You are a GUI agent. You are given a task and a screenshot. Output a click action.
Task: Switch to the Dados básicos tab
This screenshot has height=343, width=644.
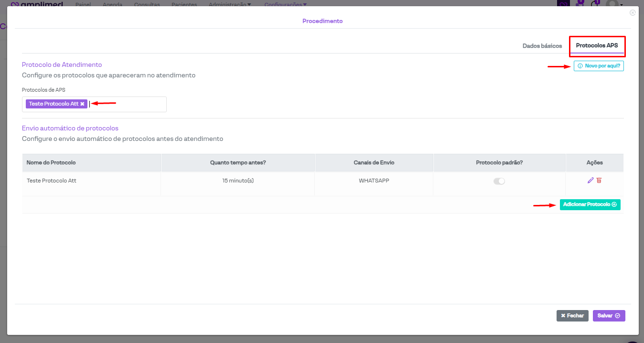click(x=542, y=46)
